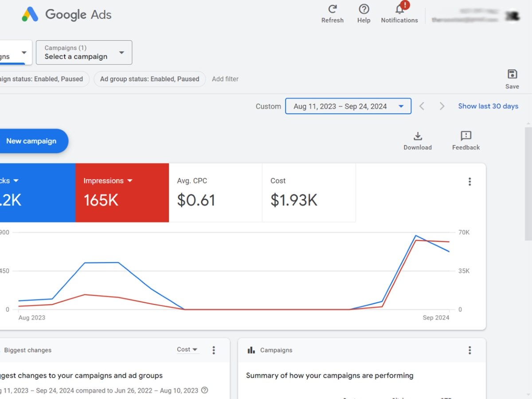Screen dimensions: 532x399
Task: Select the Avg. CPC metric tile
Action: (x=215, y=192)
